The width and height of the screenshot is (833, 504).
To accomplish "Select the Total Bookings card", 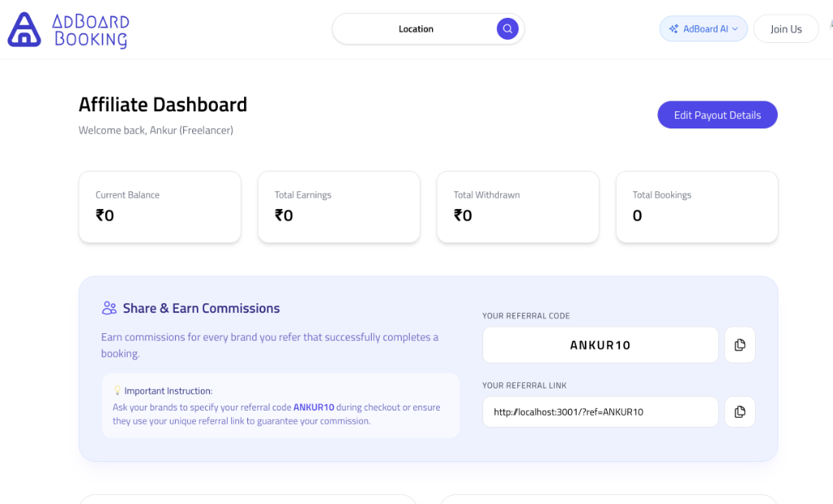I will pos(696,206).
